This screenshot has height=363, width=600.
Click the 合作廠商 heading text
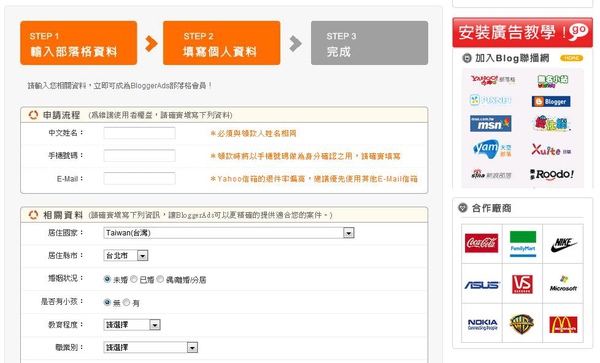492,208
